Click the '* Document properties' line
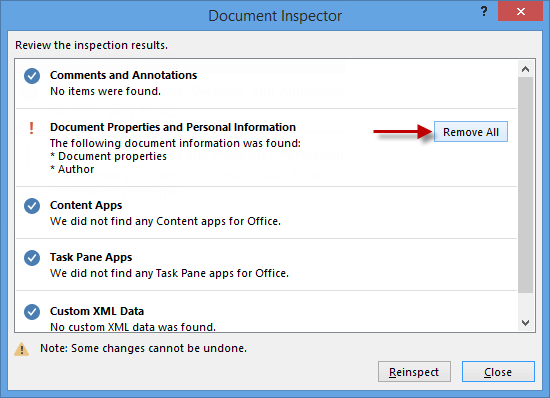Screen dimensions: 550x398 (x=108, y=156)
